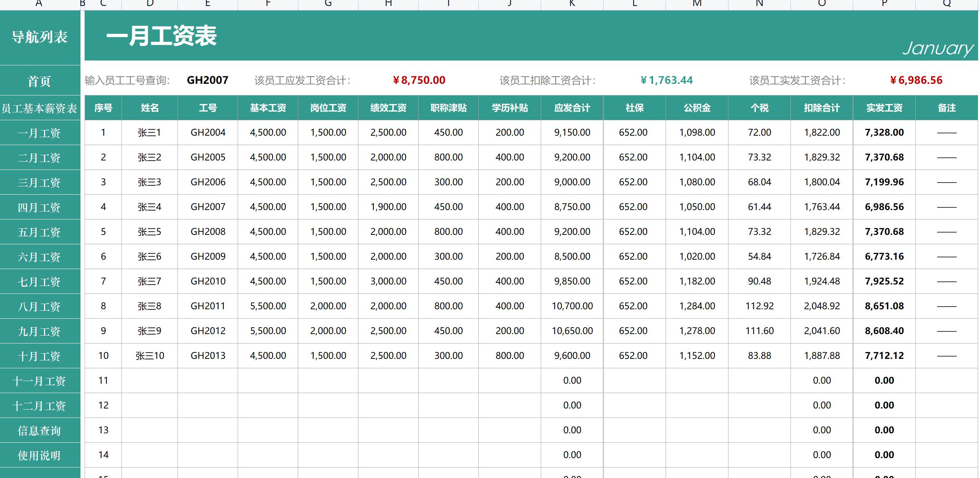Click column K header letter
980x478 pixels.
pos(572,4)
